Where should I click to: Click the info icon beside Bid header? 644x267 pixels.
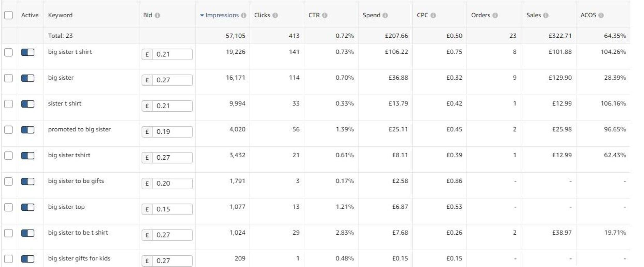pos(157,15)
